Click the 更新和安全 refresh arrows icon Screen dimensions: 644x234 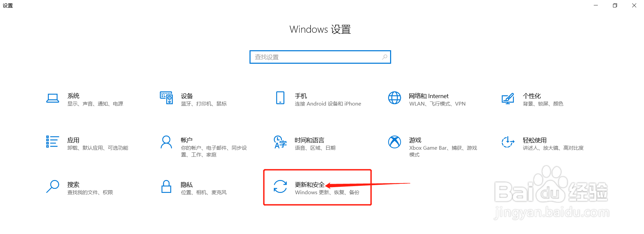[280, 186]
